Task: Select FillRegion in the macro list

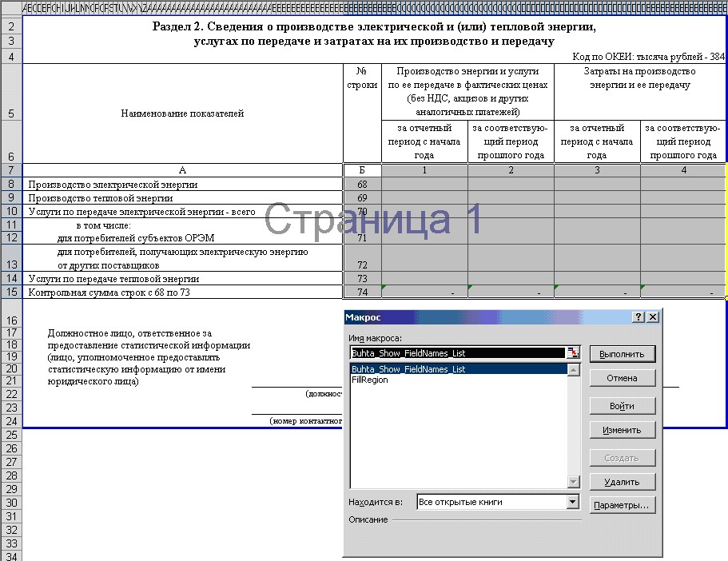Action: (369, 380)
